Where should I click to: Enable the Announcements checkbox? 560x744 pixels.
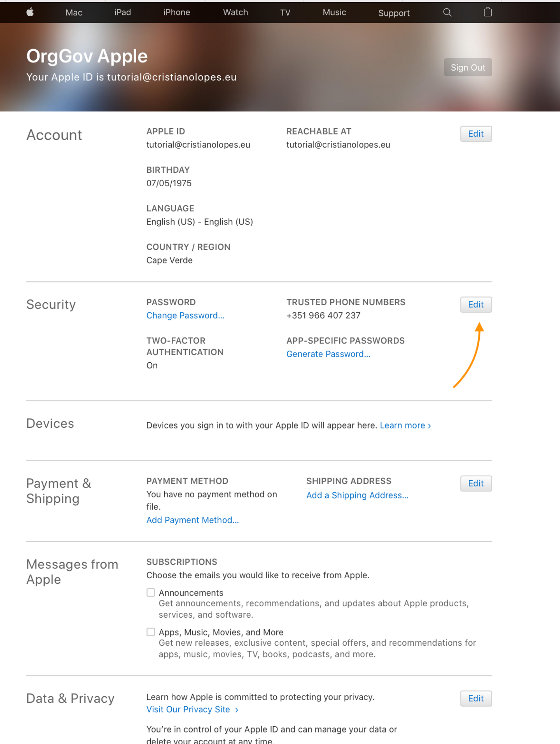(x=151, y=592)
